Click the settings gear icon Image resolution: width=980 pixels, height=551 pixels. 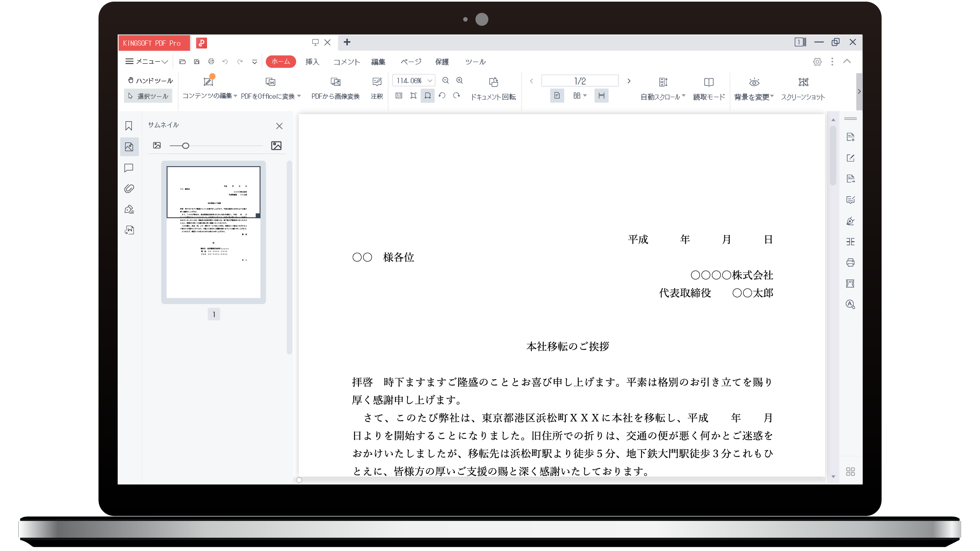pyautogui.click(x=817, y=62)
